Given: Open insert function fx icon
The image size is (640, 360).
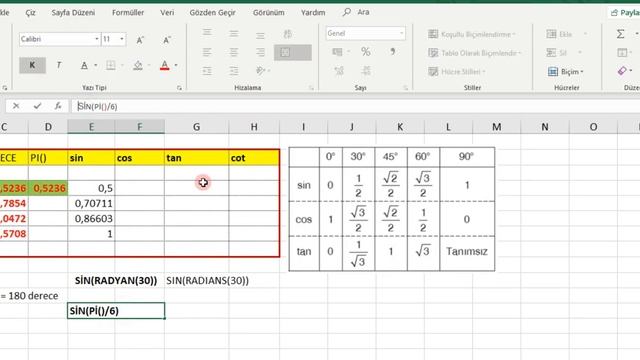Looking at the screenshot, I should pos(58,106).
